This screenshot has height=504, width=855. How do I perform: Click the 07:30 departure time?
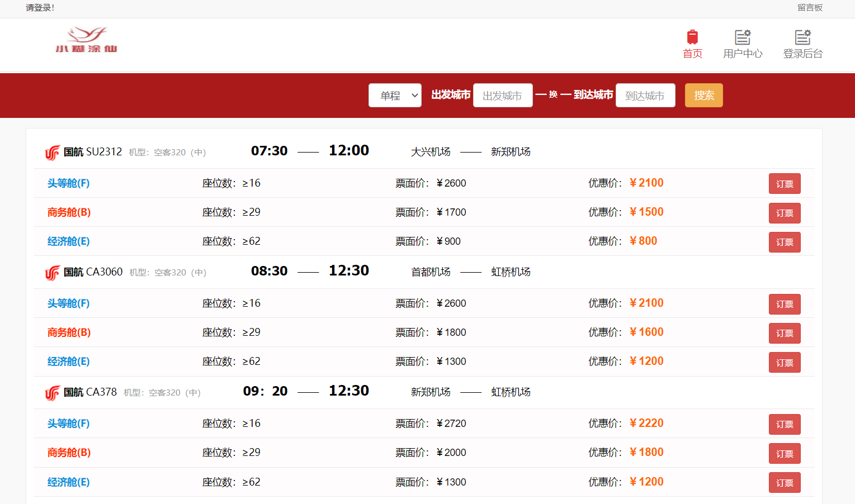tap(269, 151)
